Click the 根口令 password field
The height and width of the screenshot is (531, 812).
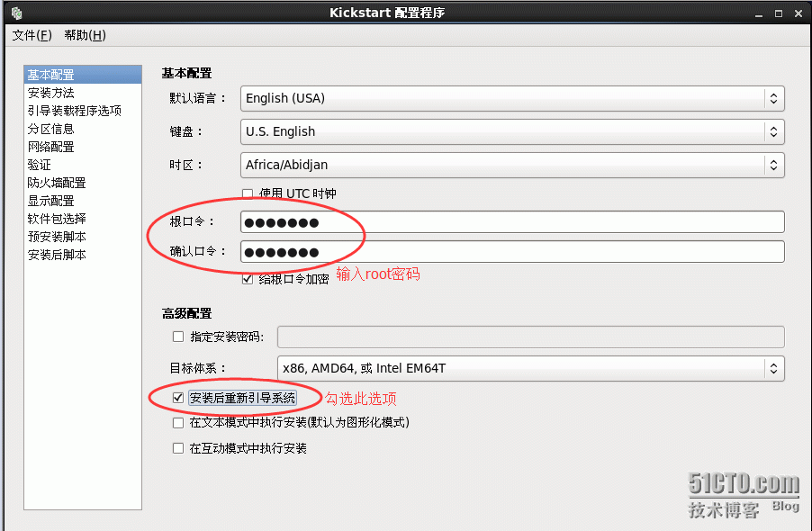(512, 222)
